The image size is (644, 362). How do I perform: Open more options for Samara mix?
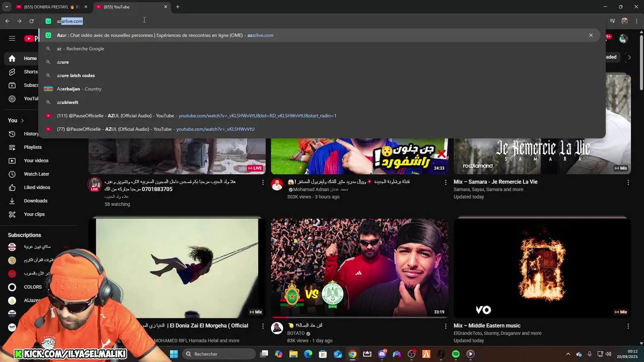coord(628,183)
